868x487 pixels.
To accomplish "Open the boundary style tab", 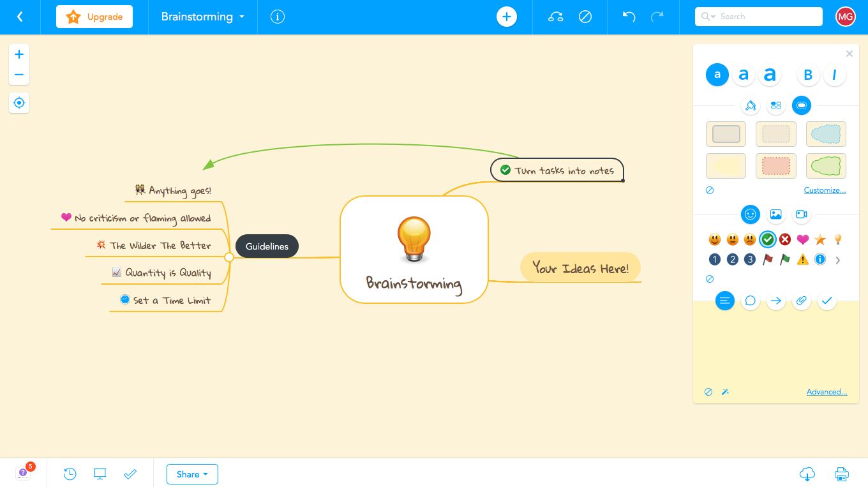I will coord(802,105).
